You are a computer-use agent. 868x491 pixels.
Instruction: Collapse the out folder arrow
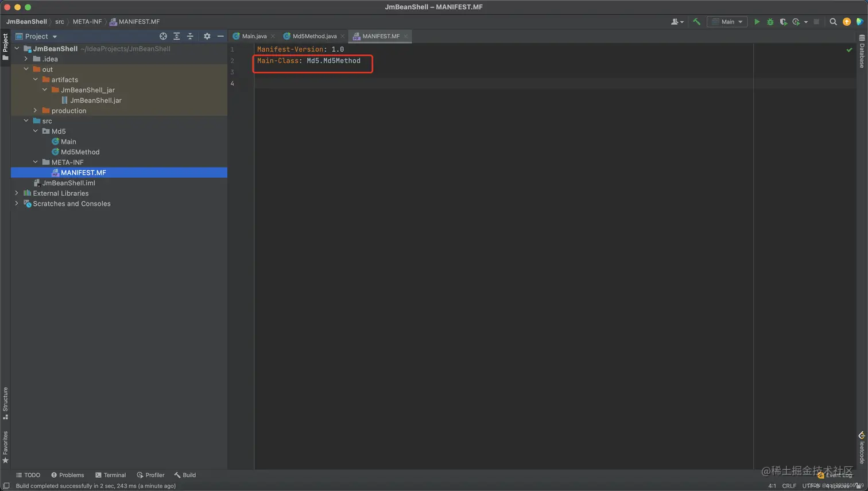26,69
